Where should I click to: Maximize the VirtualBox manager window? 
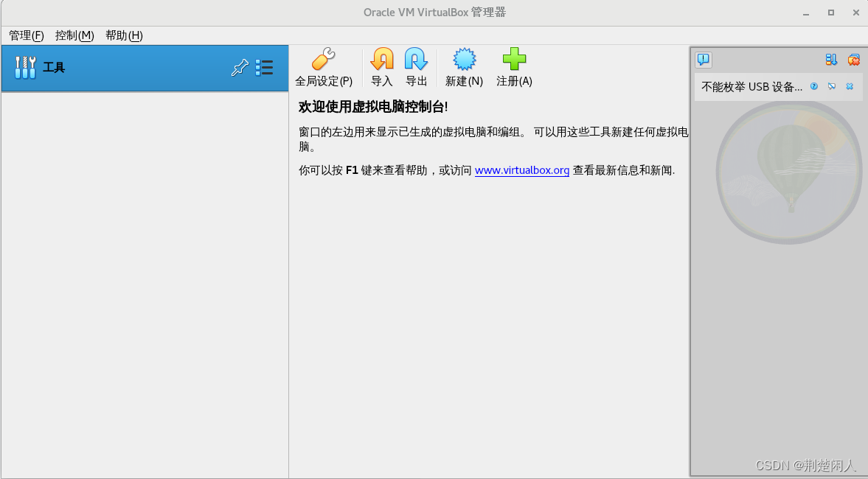point(831,13)
